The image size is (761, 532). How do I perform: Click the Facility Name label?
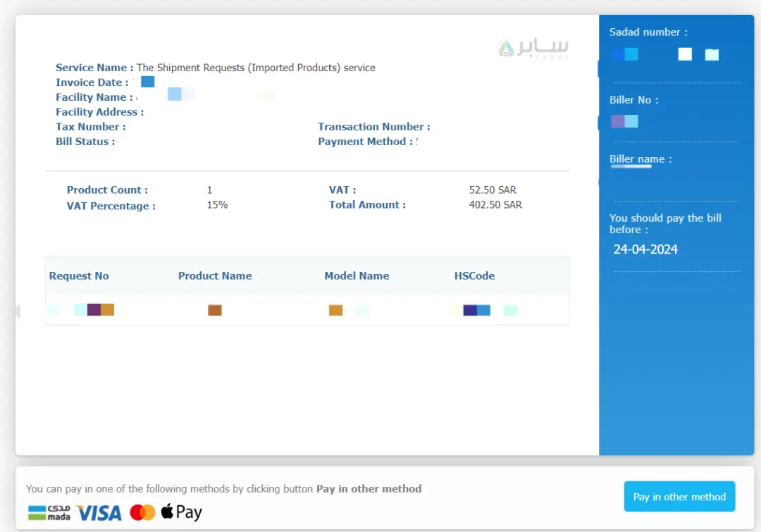94,97
